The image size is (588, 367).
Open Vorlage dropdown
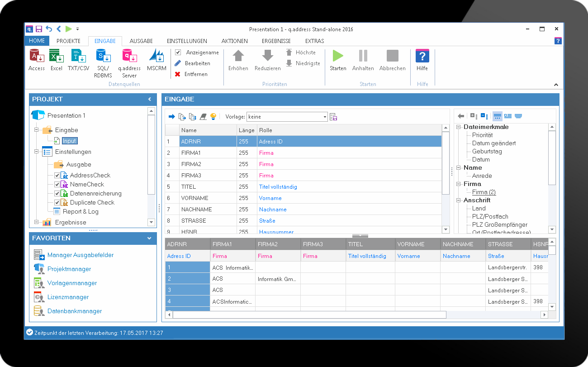pos(325,117)
